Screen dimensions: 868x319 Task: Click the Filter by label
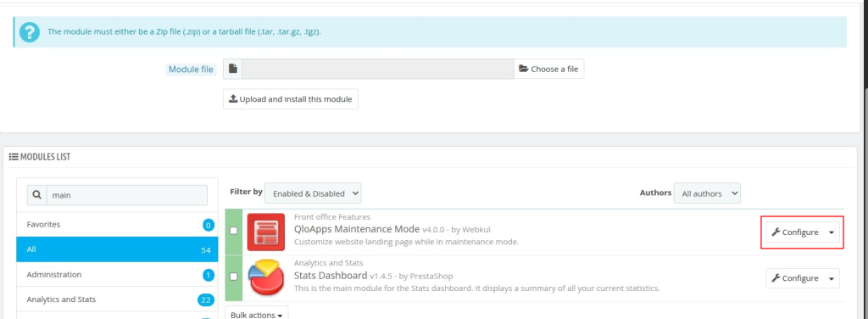[247, 192]
